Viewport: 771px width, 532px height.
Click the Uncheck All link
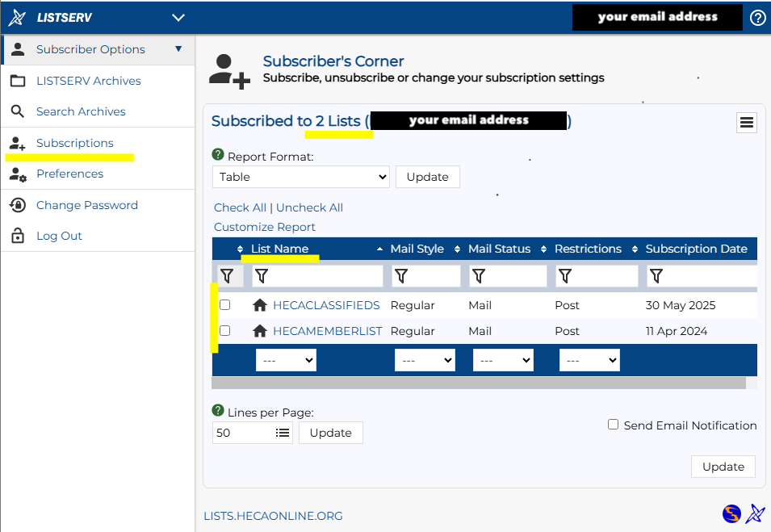(310, 207)
